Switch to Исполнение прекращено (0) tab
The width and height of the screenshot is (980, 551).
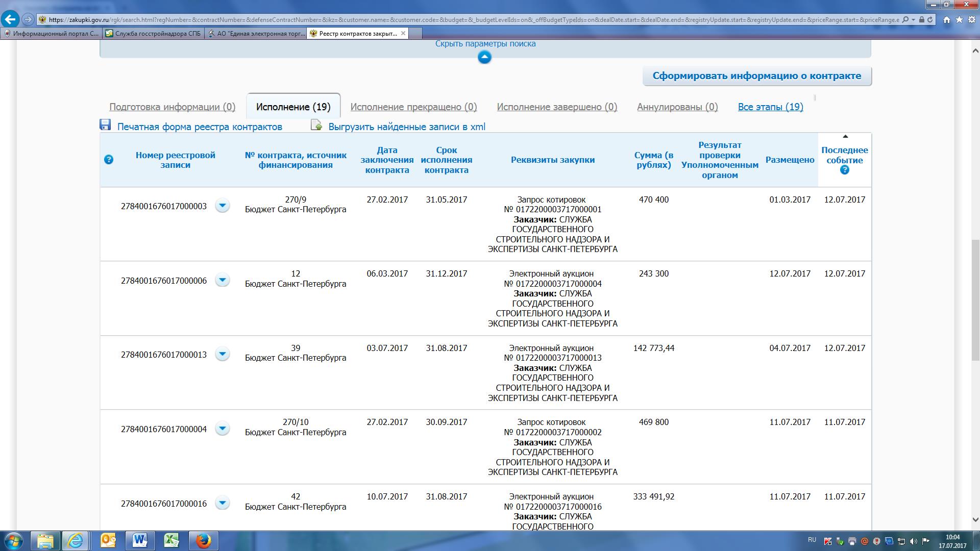pos(413,107)
